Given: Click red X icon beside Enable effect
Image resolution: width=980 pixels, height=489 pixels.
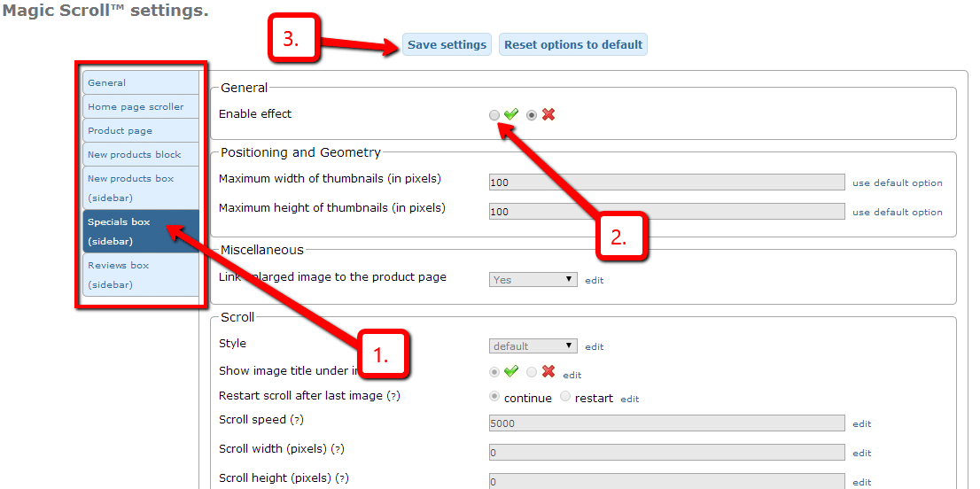Looking at the screenshot, I should (548, 114).
